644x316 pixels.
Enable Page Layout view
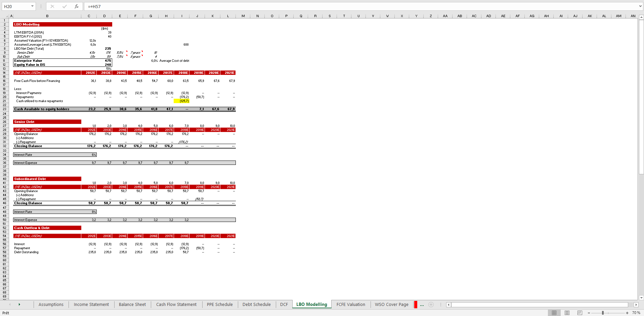567,313
